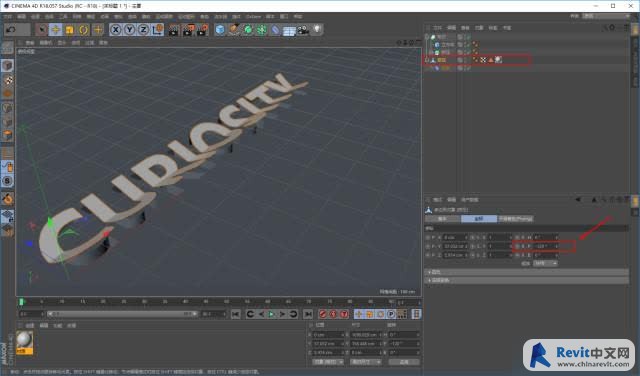This screenshot has height=376, width=640.
Task: Toggle the green enable checkmark of the first object
Action: (468, 37)
